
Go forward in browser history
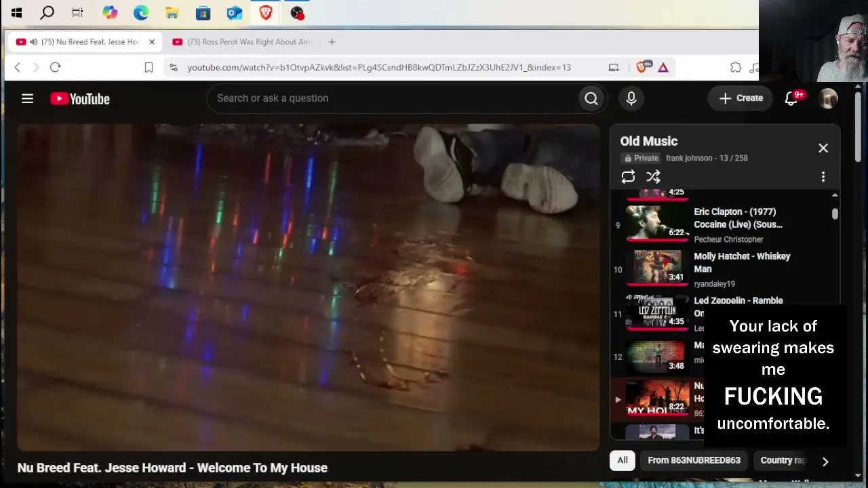click(36, 67)
